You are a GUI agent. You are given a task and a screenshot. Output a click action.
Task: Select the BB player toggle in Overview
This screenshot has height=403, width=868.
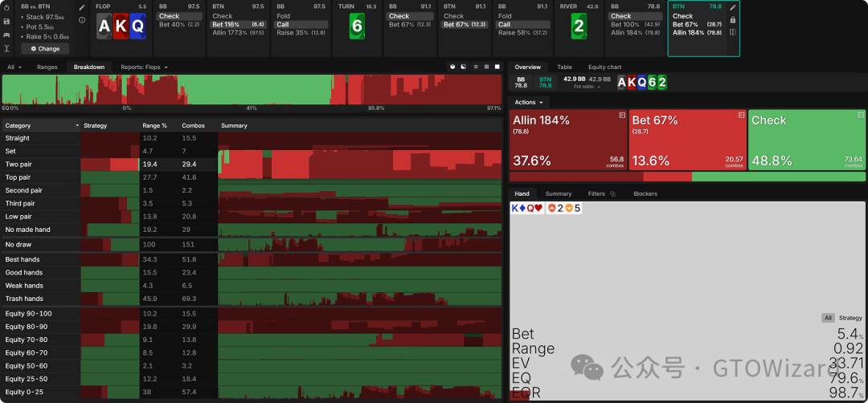[521, 82]
